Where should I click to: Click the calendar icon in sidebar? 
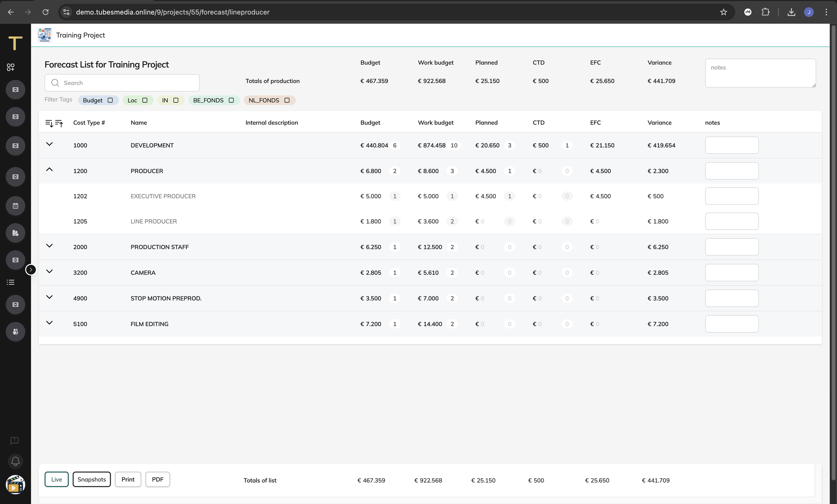[x=15, y=206]
